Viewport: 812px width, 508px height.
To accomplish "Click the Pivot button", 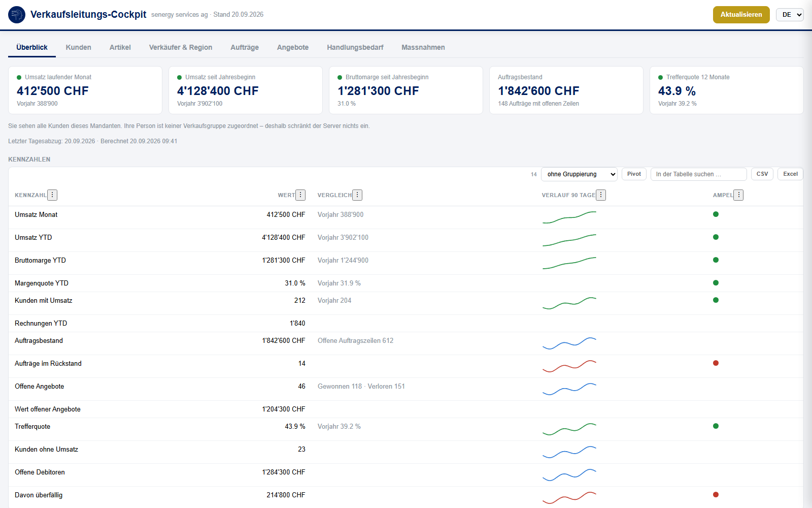I will coord(634,174).
